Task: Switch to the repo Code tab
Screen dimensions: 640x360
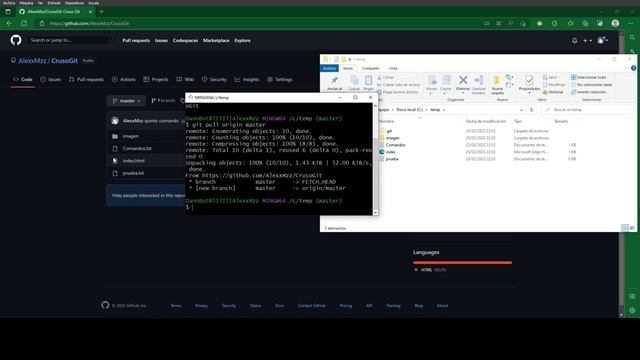Action: click(23, 79)
